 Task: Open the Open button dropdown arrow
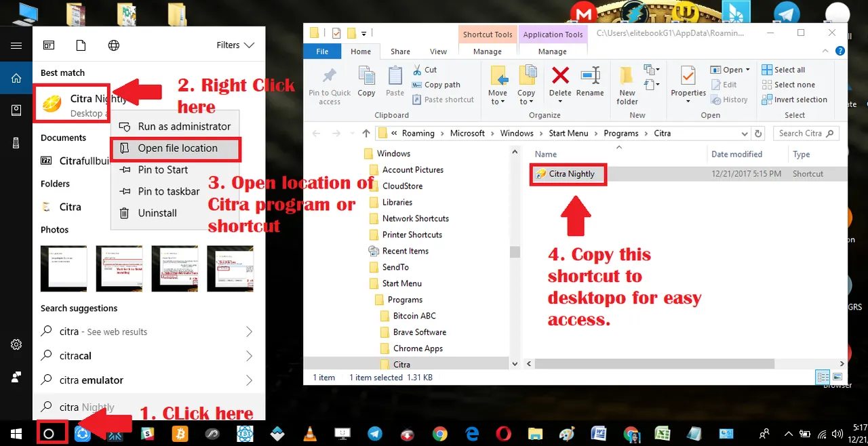click(747, 70)
